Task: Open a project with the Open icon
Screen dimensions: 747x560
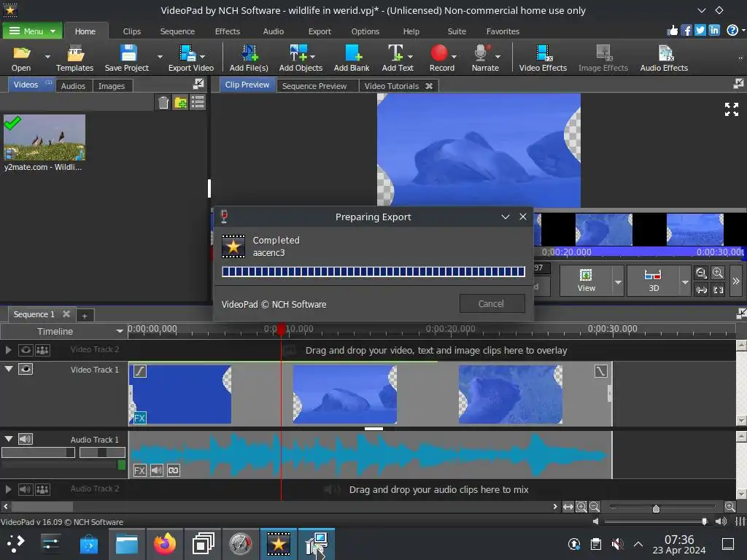Action: coord(21,58)
